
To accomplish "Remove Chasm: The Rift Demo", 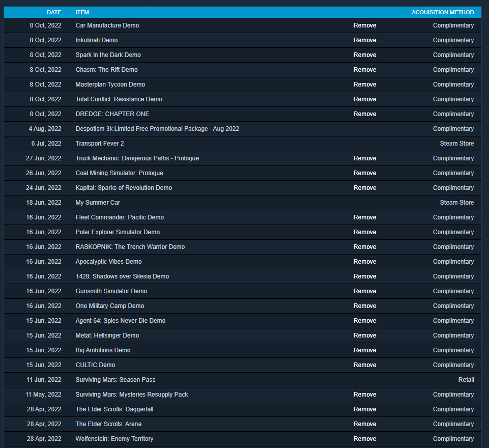I will pos(364,70).
